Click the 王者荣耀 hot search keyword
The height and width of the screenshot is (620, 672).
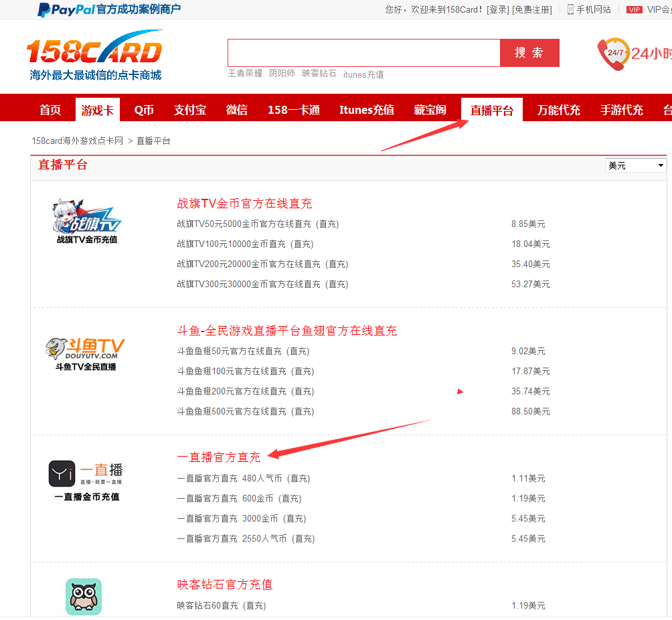click(245, 74)
